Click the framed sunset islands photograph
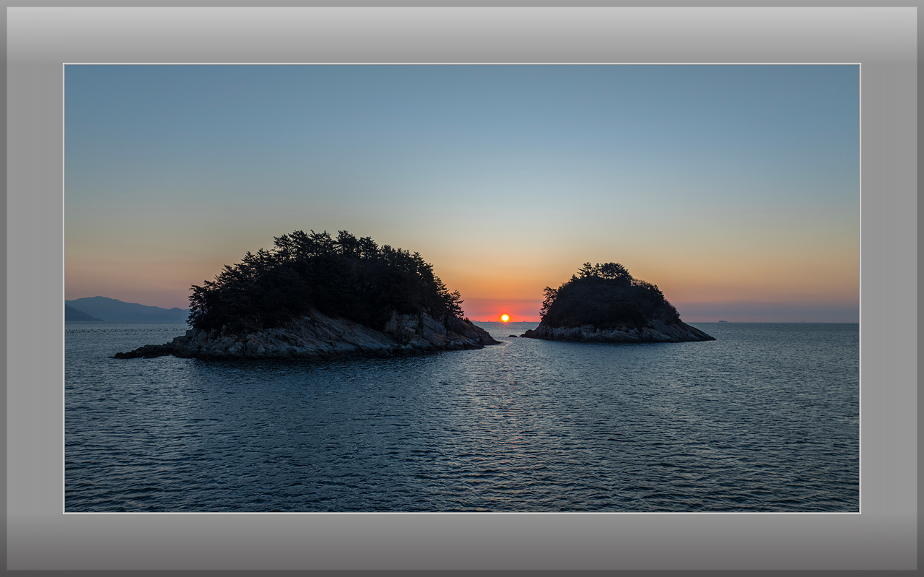 (462, 288)
